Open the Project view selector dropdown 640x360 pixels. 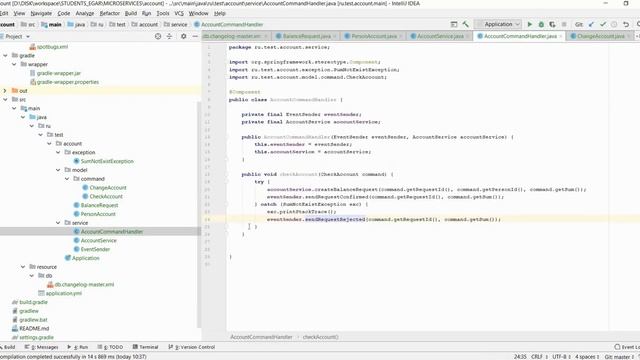[x=18, y=36]
